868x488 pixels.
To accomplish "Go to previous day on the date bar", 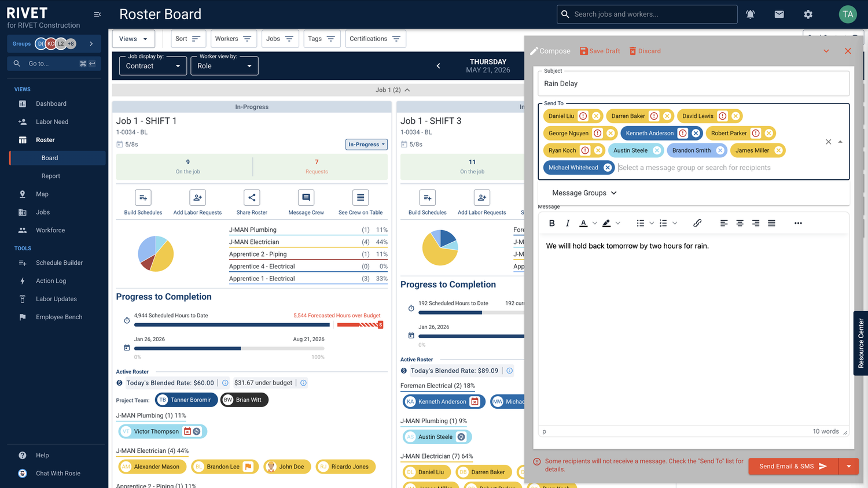I will [x=439, y=66].
